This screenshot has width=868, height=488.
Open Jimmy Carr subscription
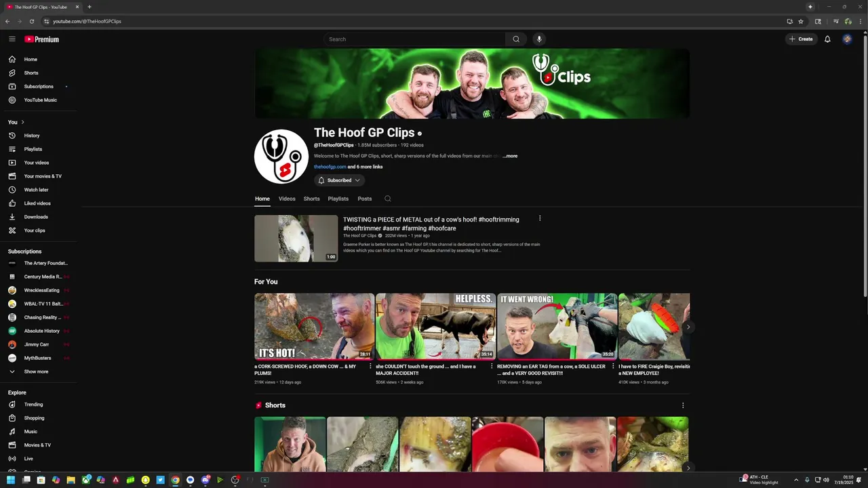pyautogui.click(x=38, y=344)
